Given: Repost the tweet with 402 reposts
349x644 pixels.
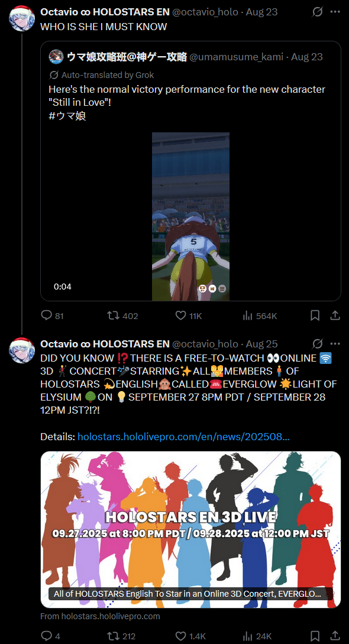Looking at the screenshot, I should [x=112, y=316].
